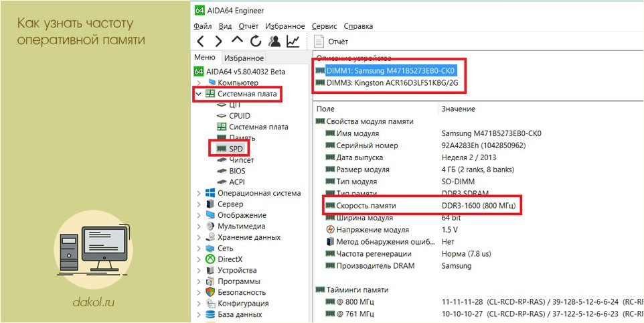Expand the Сеть tree node
Image resolution: width=644 pixels, height=323 pixels.
point(199,249)
